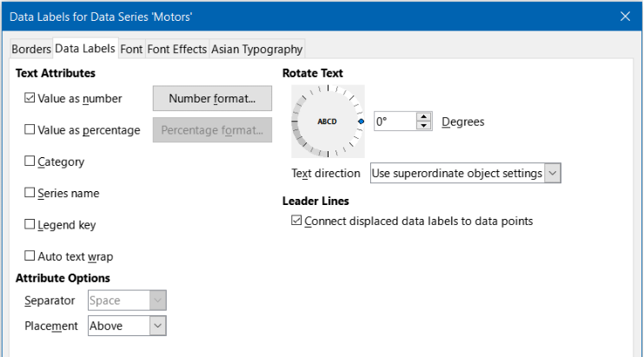Screen dimensions: 644x357
Task: Open the Separator dropdown
Action: (127, 301)
